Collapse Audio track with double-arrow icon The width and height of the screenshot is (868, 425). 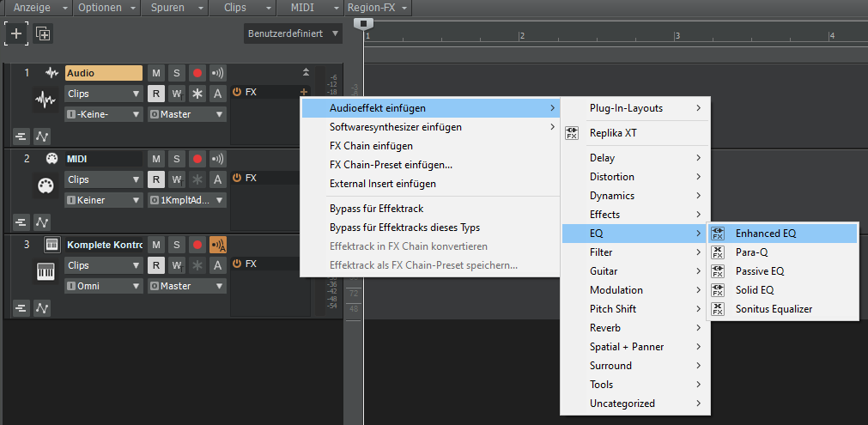tap(306, 72)
